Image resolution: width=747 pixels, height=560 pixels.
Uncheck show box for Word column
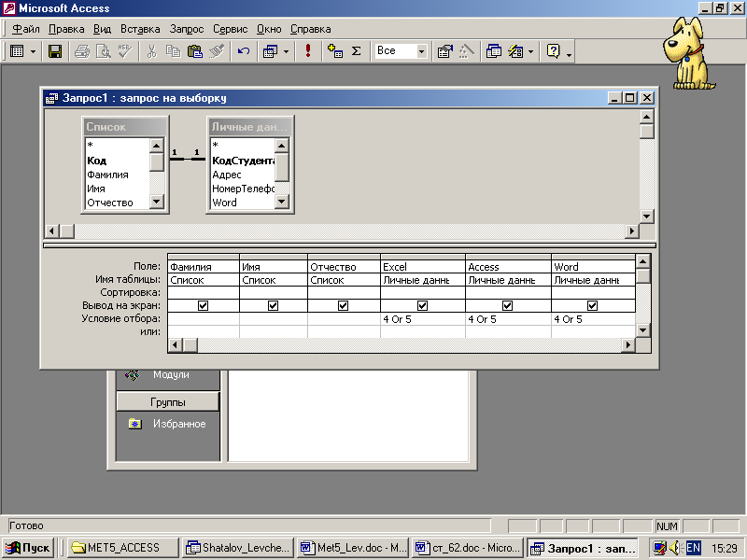click(x=593, y=306)
